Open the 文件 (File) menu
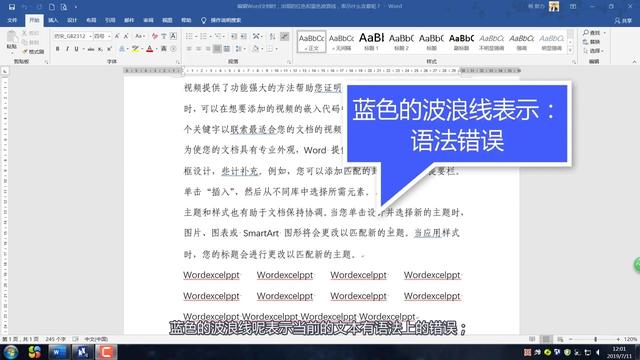 tap(12, 20)
